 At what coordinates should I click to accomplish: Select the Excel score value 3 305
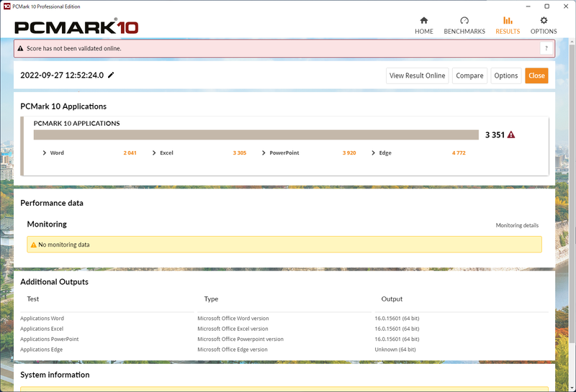[240, 152]
